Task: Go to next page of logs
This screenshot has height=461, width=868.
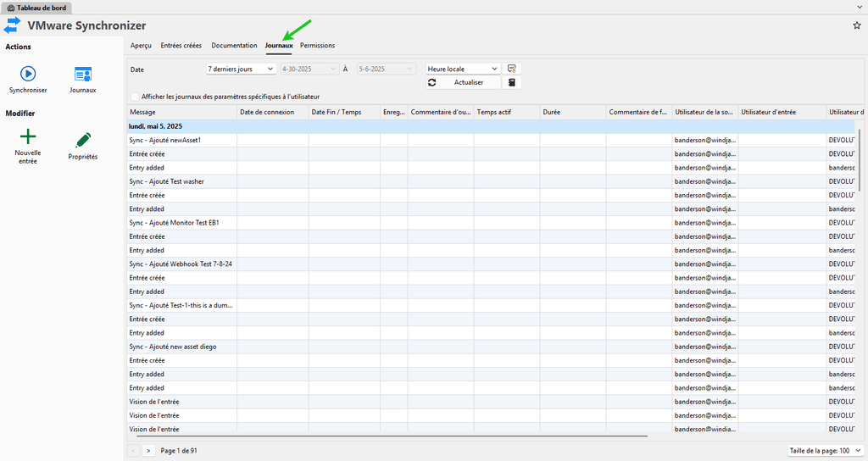Action: point(148,450)
